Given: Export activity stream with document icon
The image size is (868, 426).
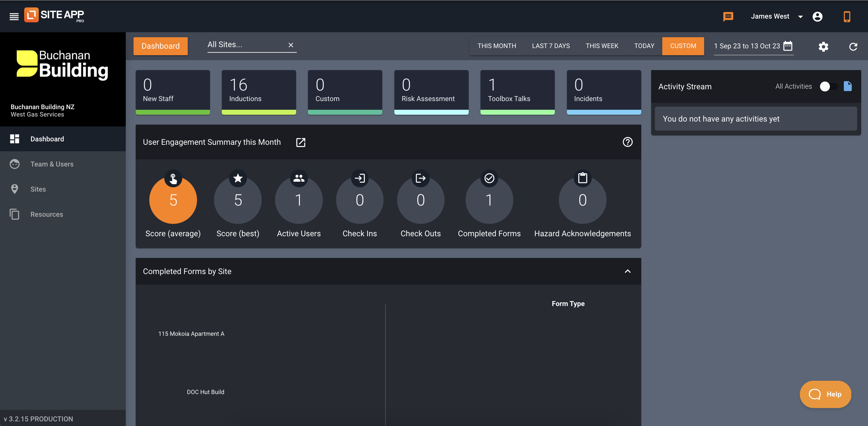Looking at the screenshot, I should pyautogui.click(x=848, y=86).
